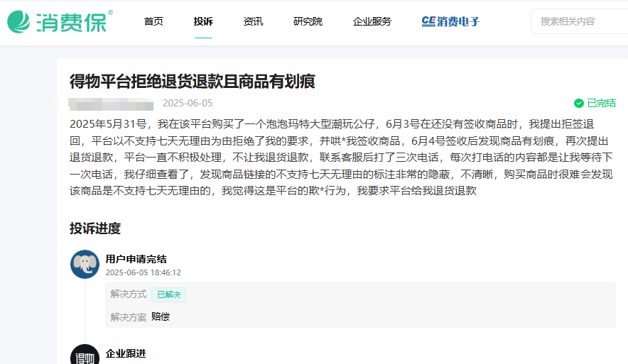Click the 投诉进度 heading

tap(95, 228)
